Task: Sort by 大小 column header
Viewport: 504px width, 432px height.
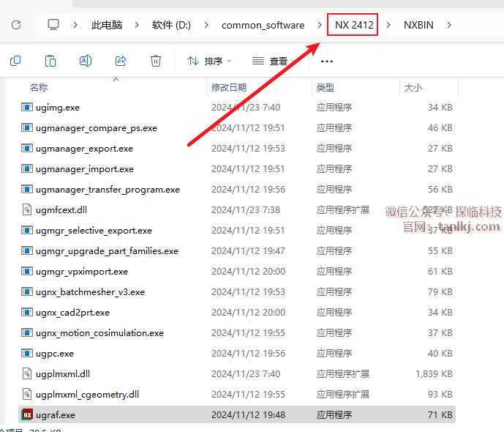Action: point(413,87)
